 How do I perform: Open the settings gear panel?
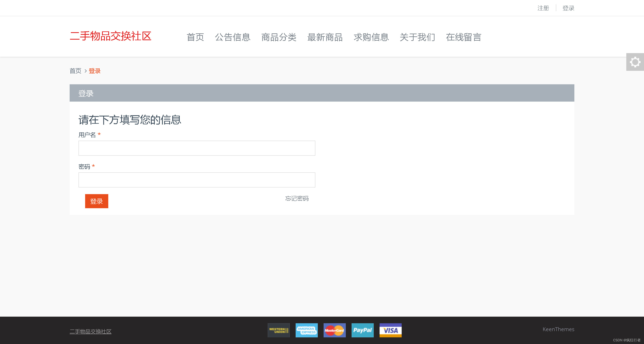coord(635,62)
